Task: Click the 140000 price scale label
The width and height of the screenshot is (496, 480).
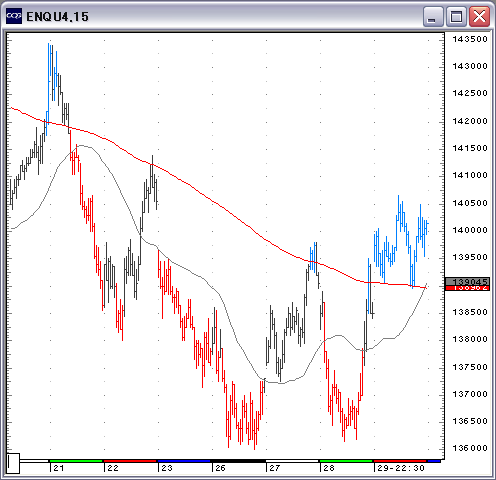Action: [x=470, y=230]
